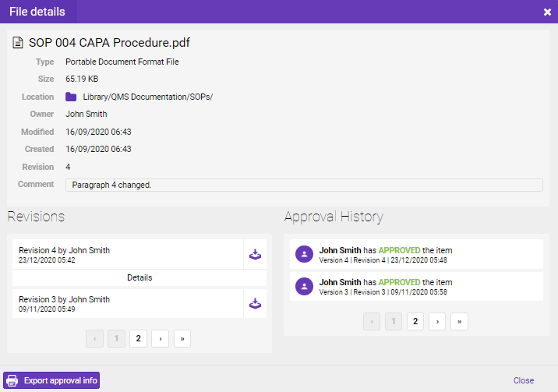Click Export approval info button
This screenshot has height=392, width=558.
click(51, 380)
